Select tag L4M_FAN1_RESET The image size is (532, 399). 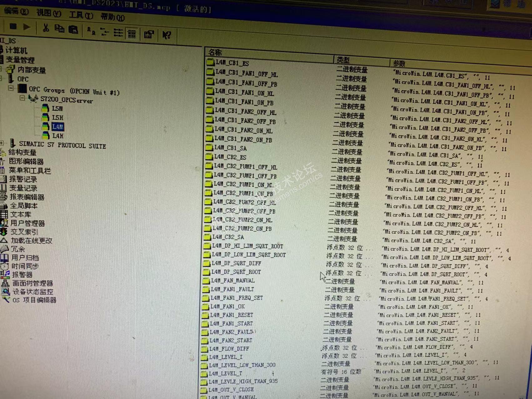point(232,315)
